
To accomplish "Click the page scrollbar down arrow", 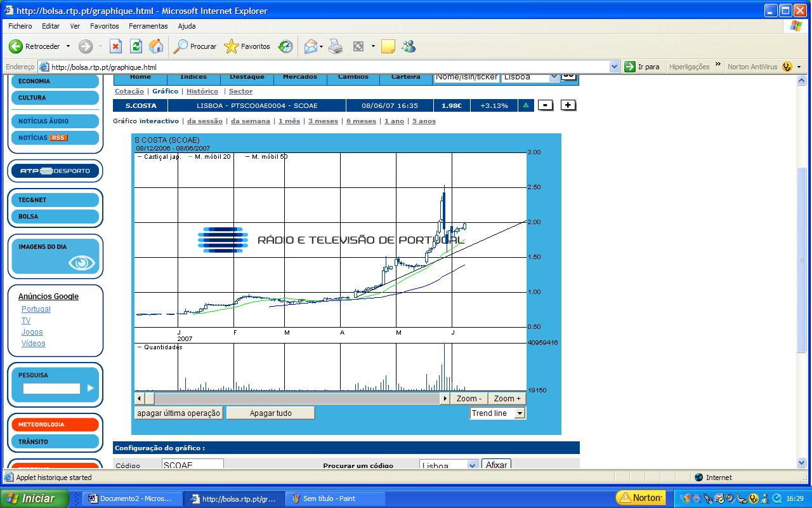I will coord(802,464).
